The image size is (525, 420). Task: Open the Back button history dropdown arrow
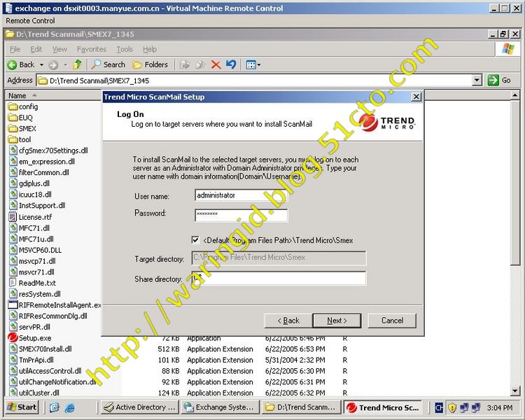pyautogui.click(x=40, y=64)
